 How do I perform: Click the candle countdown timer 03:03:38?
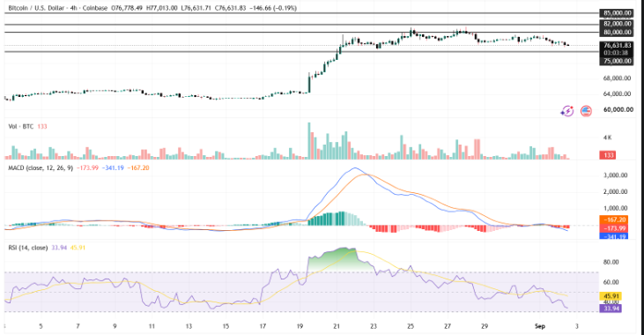[617, 53]
